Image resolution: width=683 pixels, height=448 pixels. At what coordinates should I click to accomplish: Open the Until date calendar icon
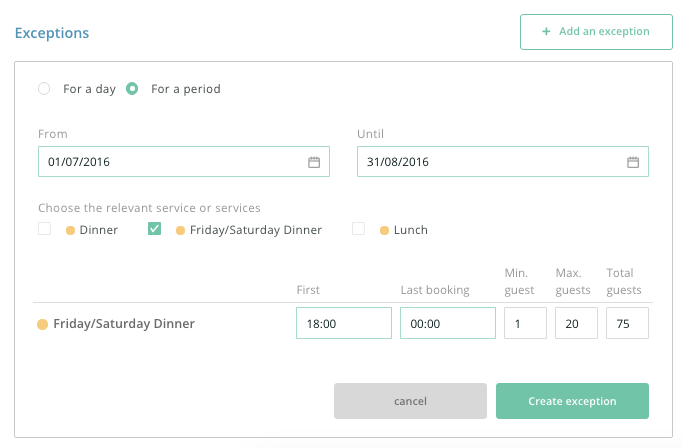632,162
